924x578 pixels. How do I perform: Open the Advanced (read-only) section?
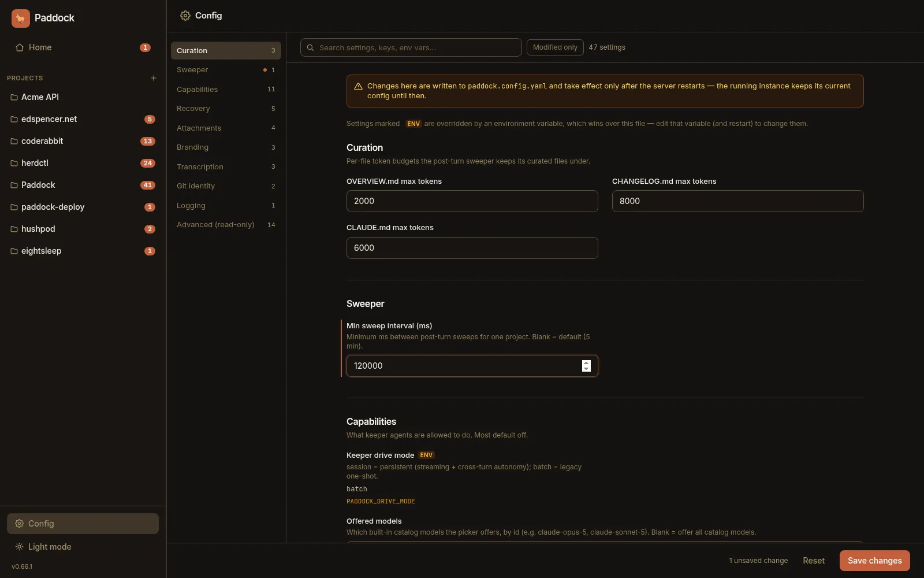(x=226, y=225)
